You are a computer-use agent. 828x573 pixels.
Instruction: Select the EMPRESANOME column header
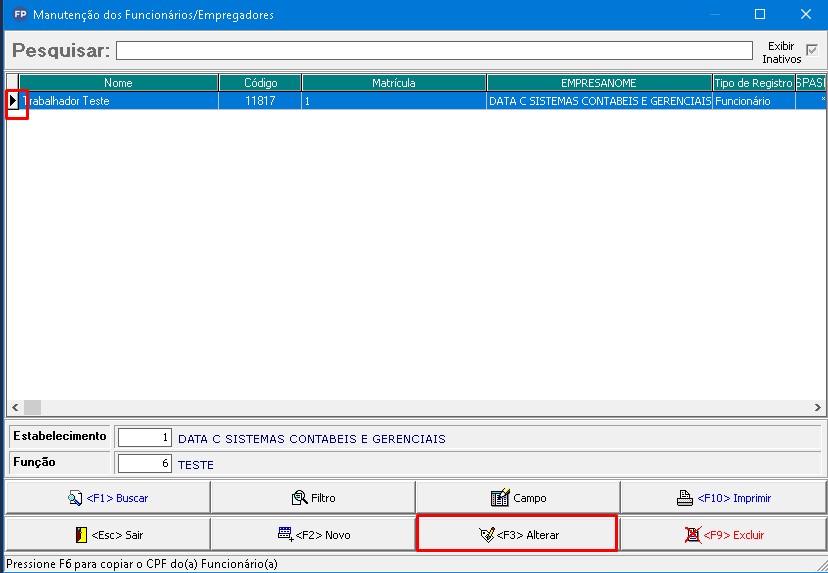pyautogui.click(x=598, y=83)
